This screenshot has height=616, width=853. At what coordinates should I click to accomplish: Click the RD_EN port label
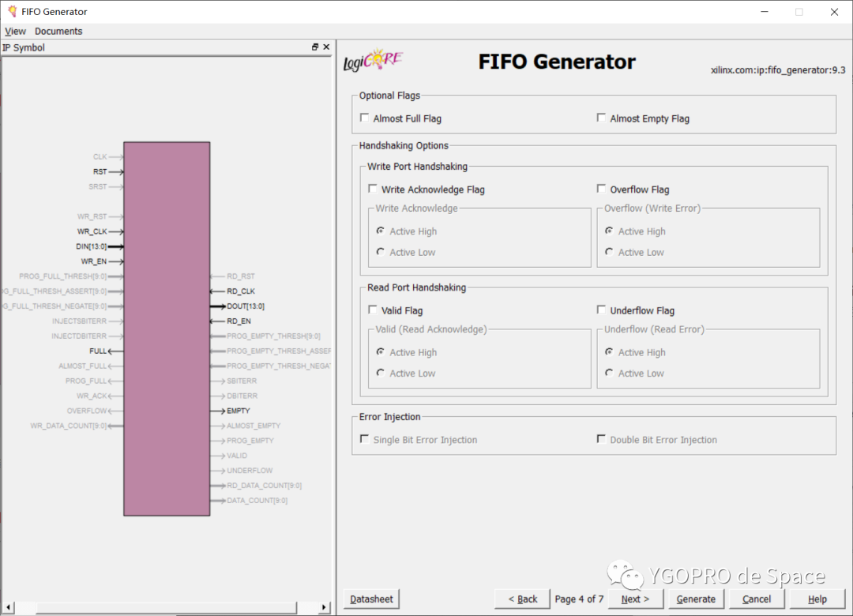239,321
